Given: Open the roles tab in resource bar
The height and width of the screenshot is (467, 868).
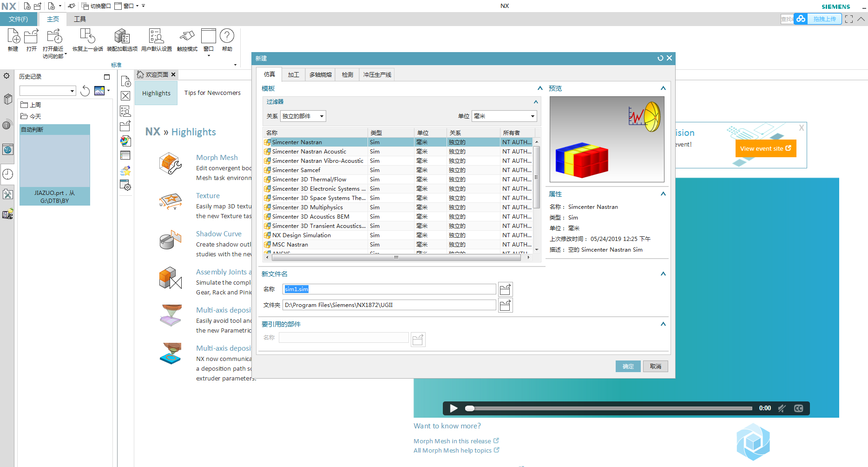Looking at the screenshot, I should point(7,214).
